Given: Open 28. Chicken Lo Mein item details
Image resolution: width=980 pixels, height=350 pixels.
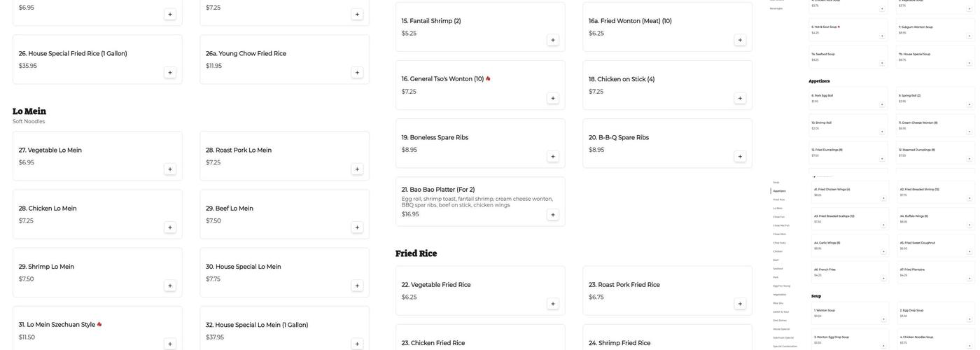Looking at the screenshot, I should coord(48,209).
